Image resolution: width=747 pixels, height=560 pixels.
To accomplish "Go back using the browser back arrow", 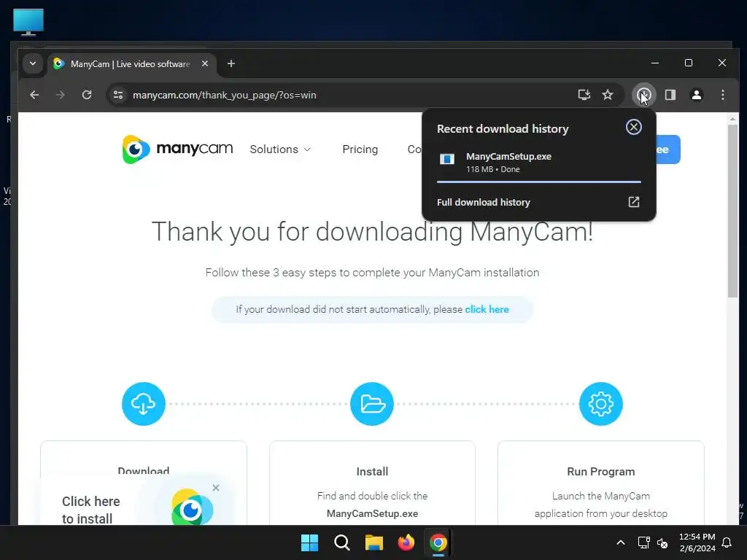I will tap(34, 95).
